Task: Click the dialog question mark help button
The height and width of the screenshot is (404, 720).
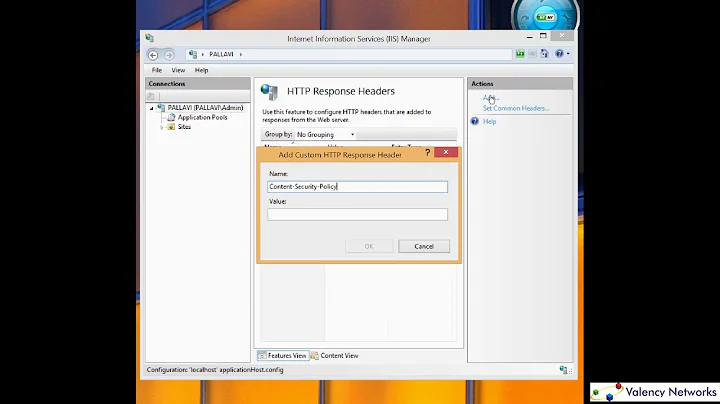Action: point(428,152)
